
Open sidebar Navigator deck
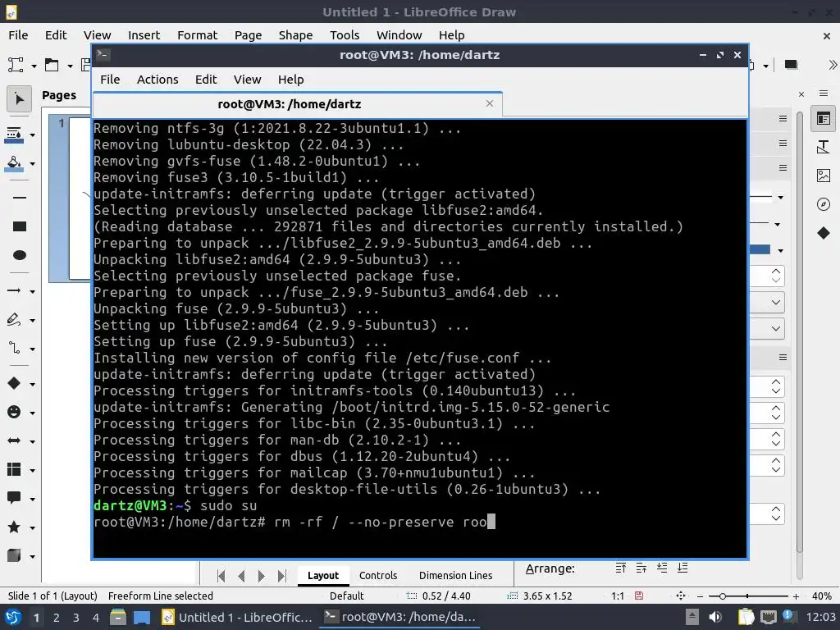click(x=824, y=204)
